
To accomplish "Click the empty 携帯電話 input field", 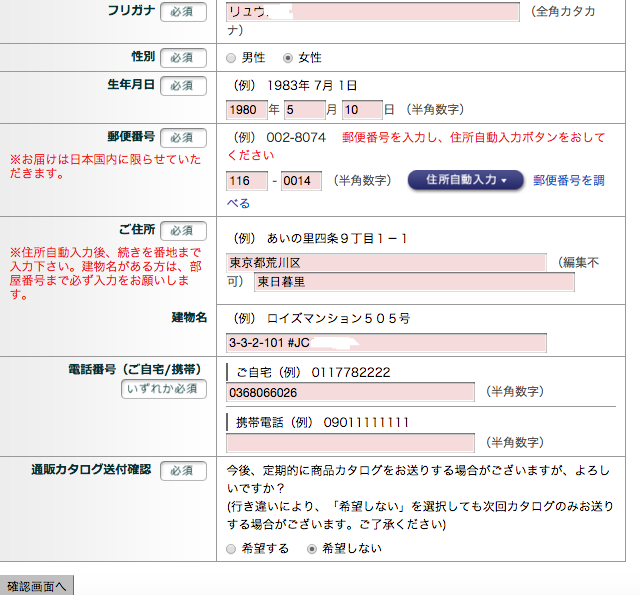I will pos(350,443).
